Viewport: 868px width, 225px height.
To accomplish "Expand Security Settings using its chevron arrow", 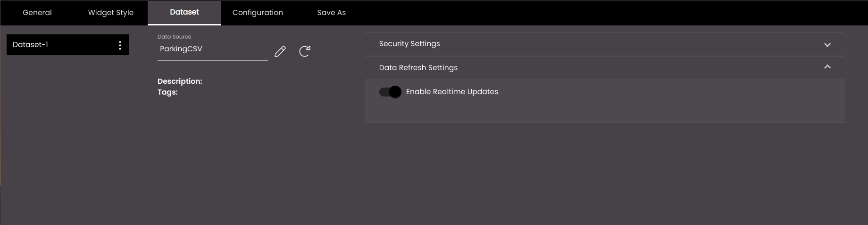I will tap(827, 45).
